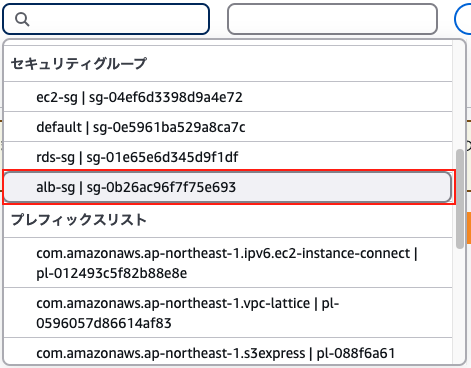
Task: Pick rds-sg from the security group list
Action: tap(228, 157)
